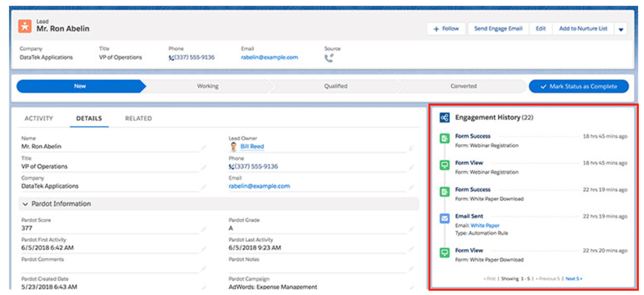Click Pardot Last Activity date 6/5/2018 9:23 AM

click(x=255, y=248)
